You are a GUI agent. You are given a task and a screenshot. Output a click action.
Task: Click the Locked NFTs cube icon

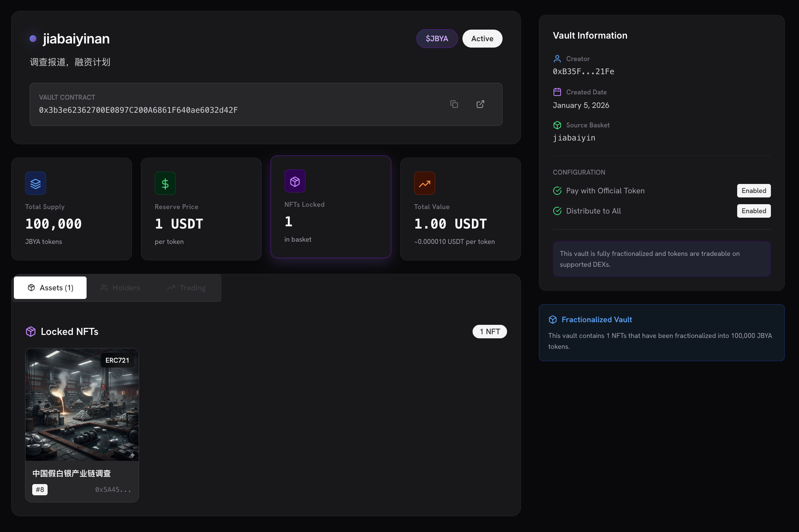tap(31, 332)
